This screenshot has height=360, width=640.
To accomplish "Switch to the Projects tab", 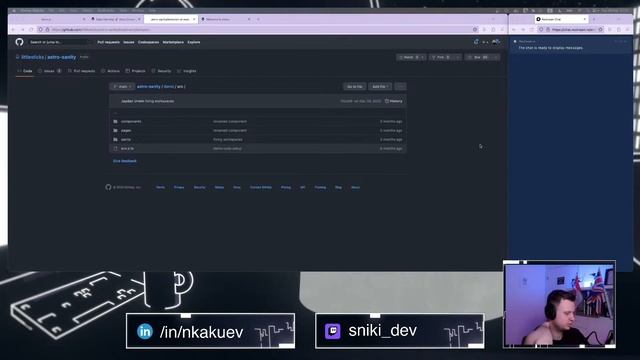I will 136,71.
